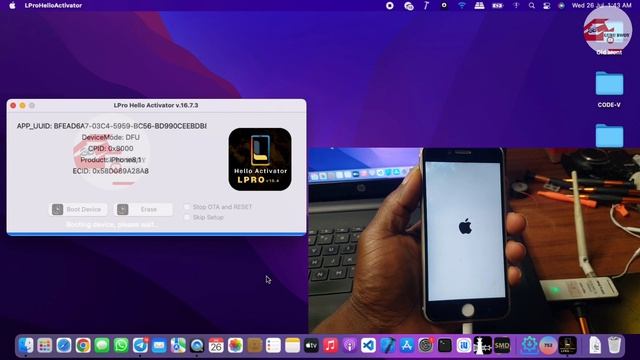This screenshot has width=640, height=360.
Task: Open Podcasts from the Dock
Action: tap(349, 345)
